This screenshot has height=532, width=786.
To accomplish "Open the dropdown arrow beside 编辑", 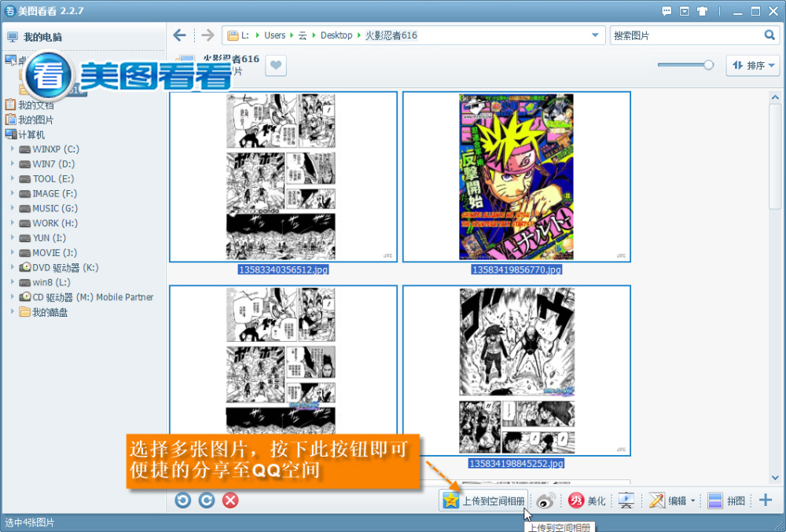I will click(x=692, y=501).
